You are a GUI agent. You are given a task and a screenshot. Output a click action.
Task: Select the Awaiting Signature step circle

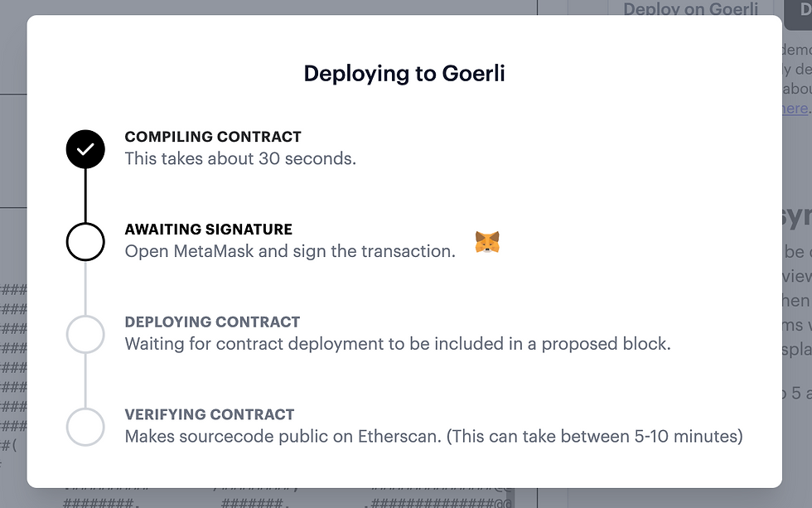coord(85,242)
